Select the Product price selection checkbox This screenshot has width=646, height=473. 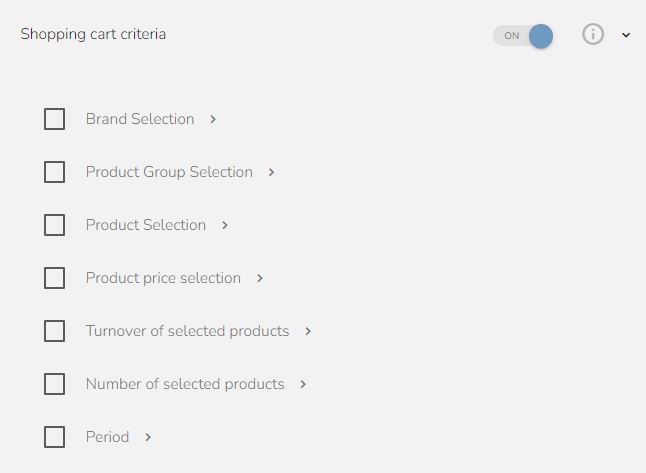[x=55, y=278]
